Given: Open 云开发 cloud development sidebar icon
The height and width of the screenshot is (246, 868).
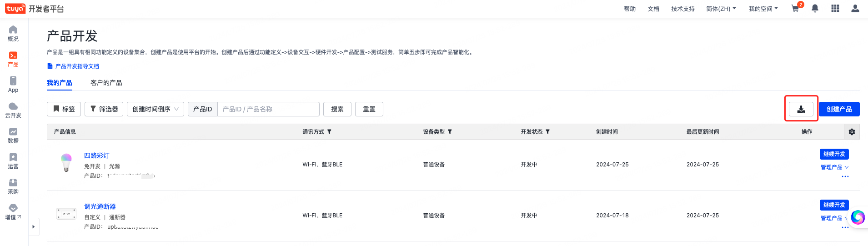Looking at the screenshot, I should (13, 110).
